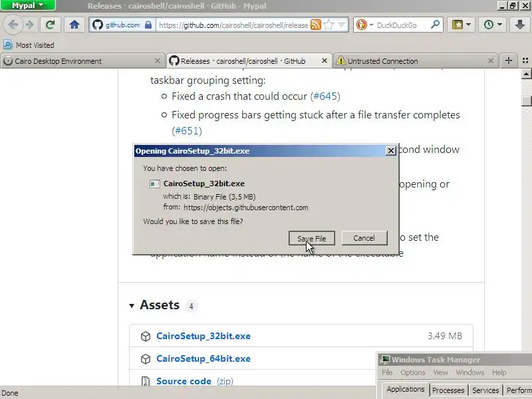The width and height of the screenshot is (532, 399).
Task: Subscribe using the orange RSS feed icon
Action: pos(315,25)
